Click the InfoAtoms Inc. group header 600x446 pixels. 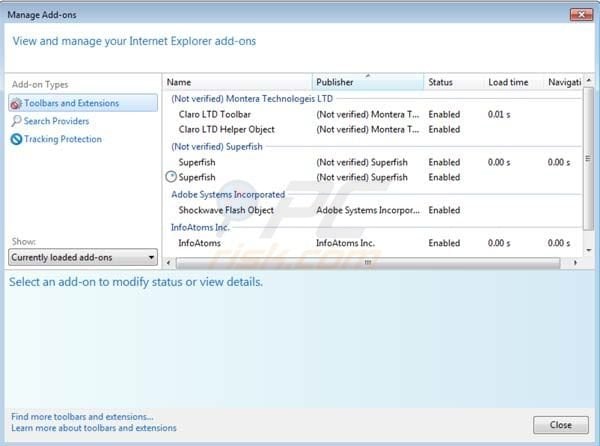[x=200, y=227]
